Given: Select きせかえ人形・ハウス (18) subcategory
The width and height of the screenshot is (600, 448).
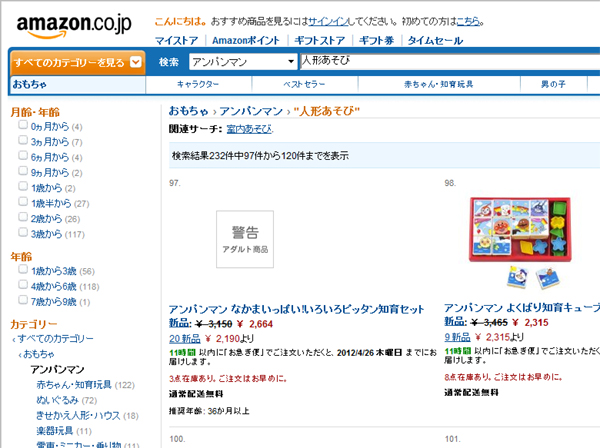Looking at the screenshot, I should pyautogui.click(x=78, y=415).
